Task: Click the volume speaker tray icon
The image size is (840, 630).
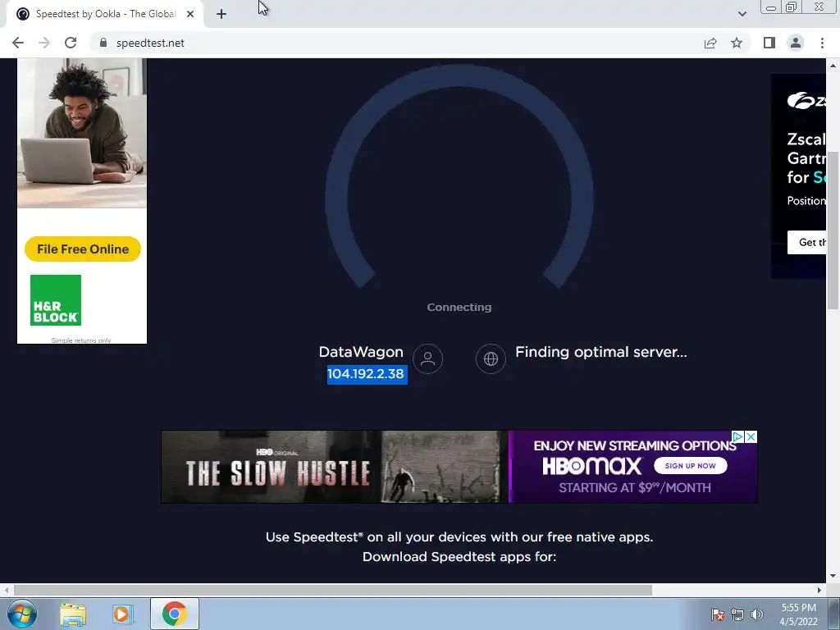Action: [x=756, y=614]
